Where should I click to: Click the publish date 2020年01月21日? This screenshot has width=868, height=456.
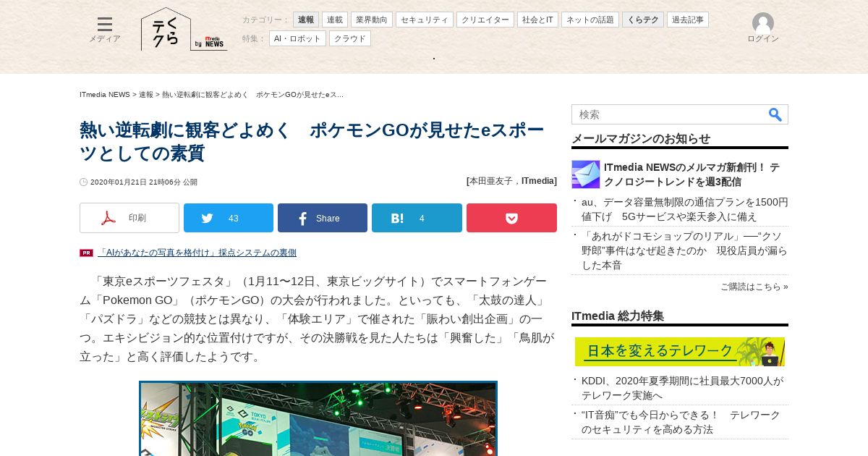point(144,182)
